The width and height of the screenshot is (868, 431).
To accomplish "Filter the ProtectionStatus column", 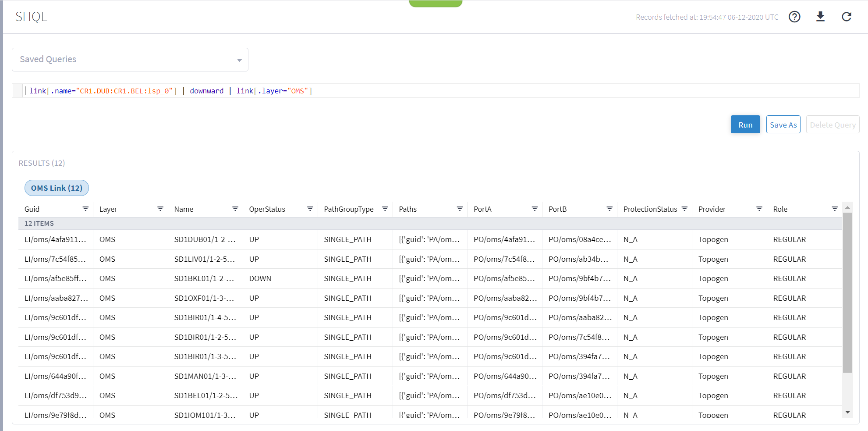I will click(x=685, y=209).
